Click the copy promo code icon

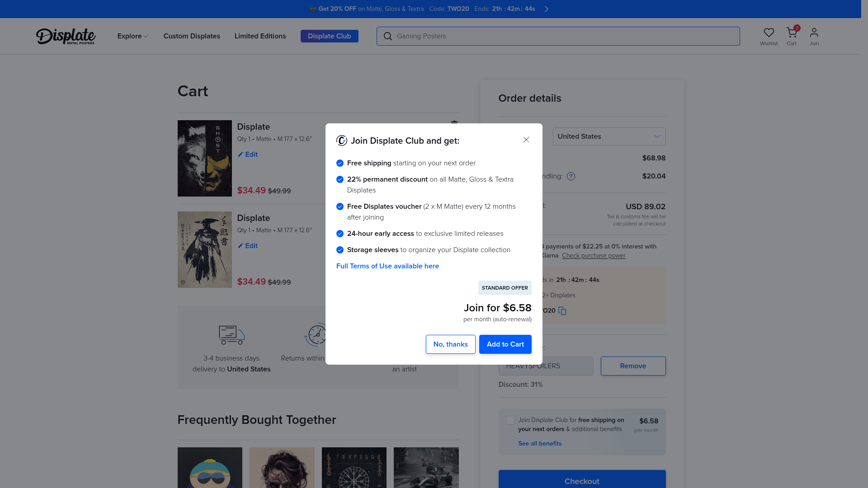pos(562,311)
